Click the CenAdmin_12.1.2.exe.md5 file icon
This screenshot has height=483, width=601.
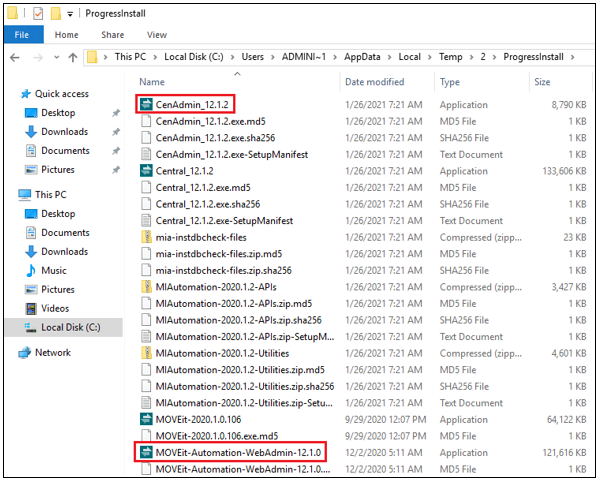point(146,121)
